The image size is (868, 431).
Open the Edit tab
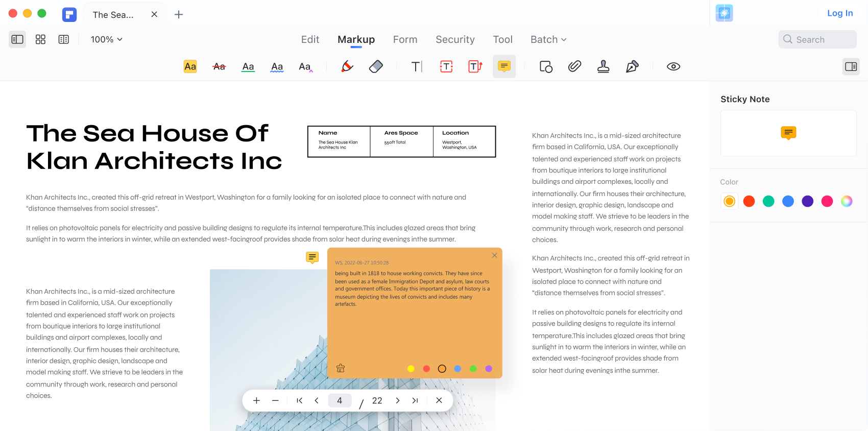coord(310,39)
